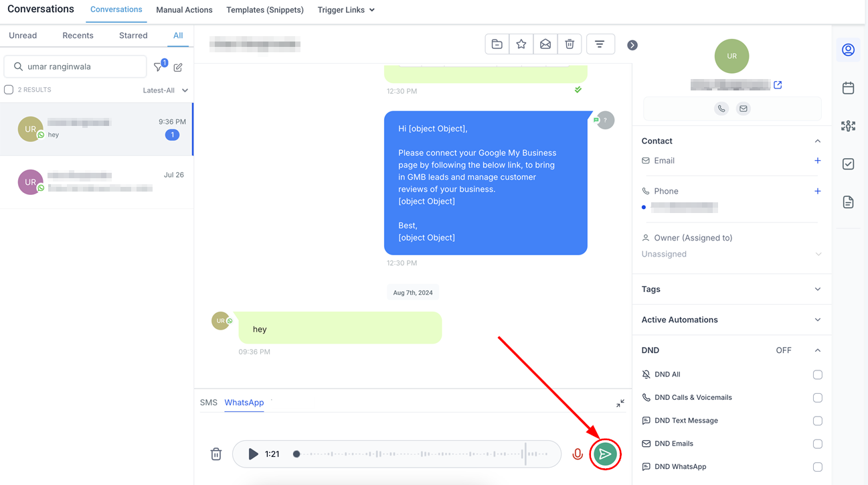Open the contact profile sidebar icon
The image size is (868, 485).
(x=848, y=50)
